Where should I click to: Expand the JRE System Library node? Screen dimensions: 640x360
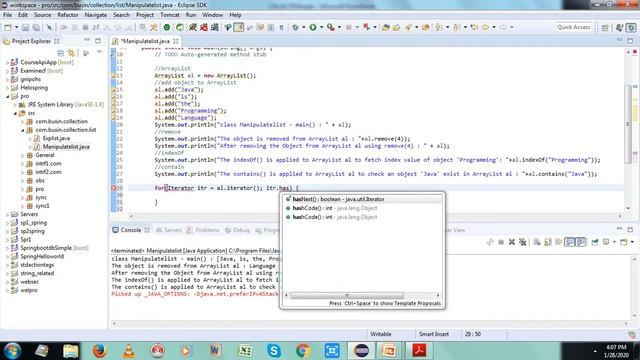15,105
